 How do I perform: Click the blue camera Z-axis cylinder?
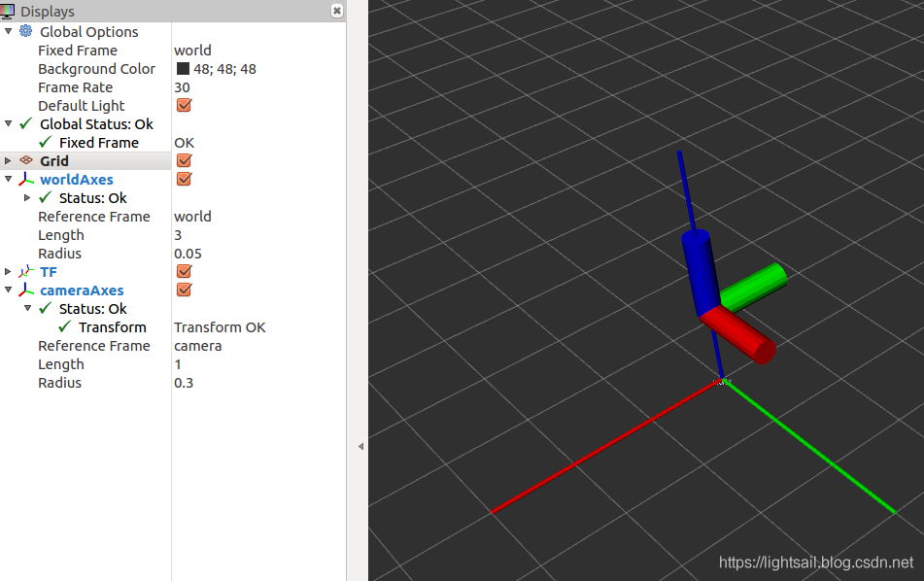(701, 271)
